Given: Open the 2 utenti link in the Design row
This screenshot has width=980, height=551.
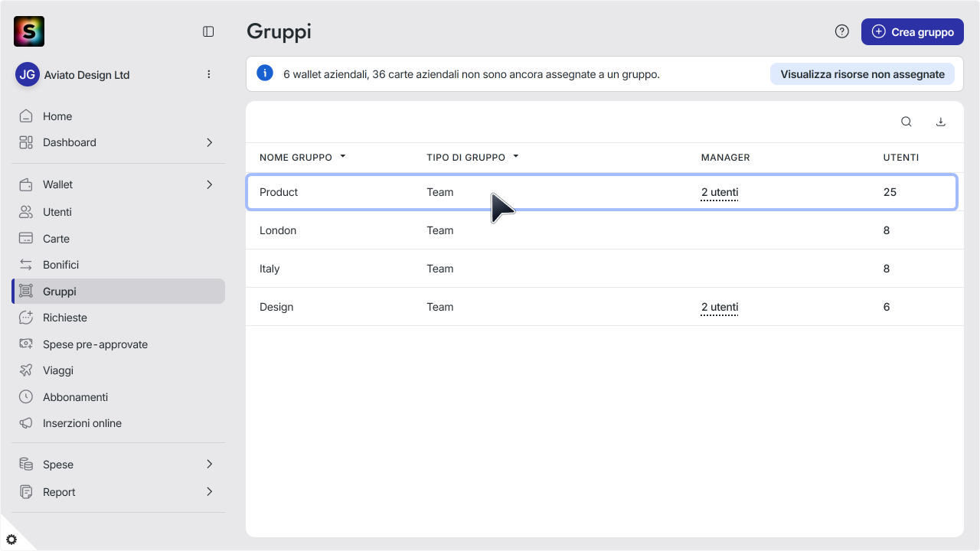Looking at the screenshot, I should point(720,307).
